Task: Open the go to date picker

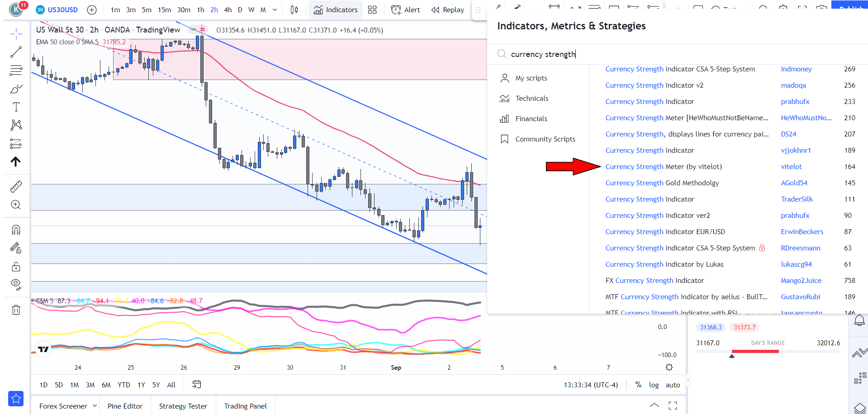Action: pyautogui.click(x=196, y=385)
